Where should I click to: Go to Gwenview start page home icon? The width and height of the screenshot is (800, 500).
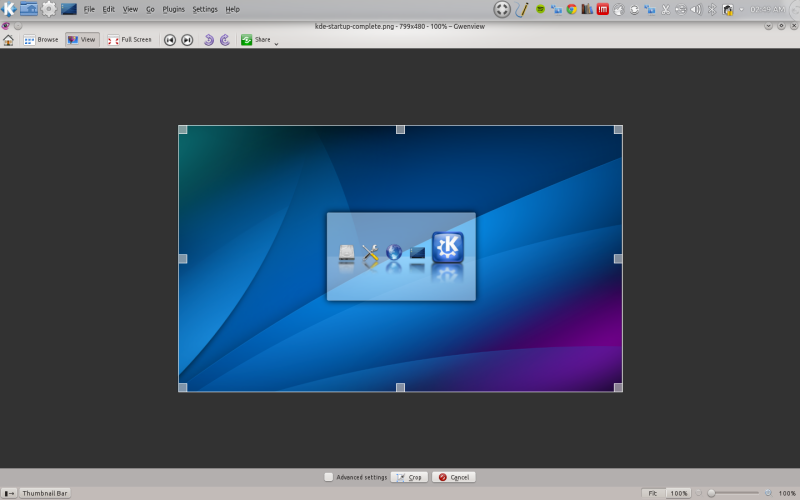[x=8, y=40]
